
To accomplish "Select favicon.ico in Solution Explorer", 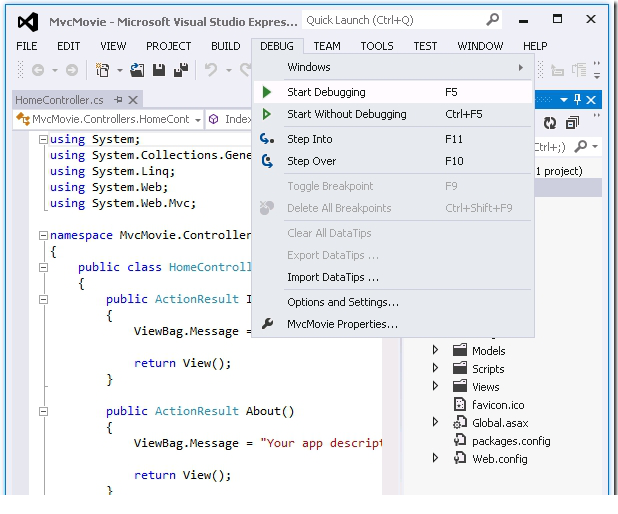I will (498, 405).
